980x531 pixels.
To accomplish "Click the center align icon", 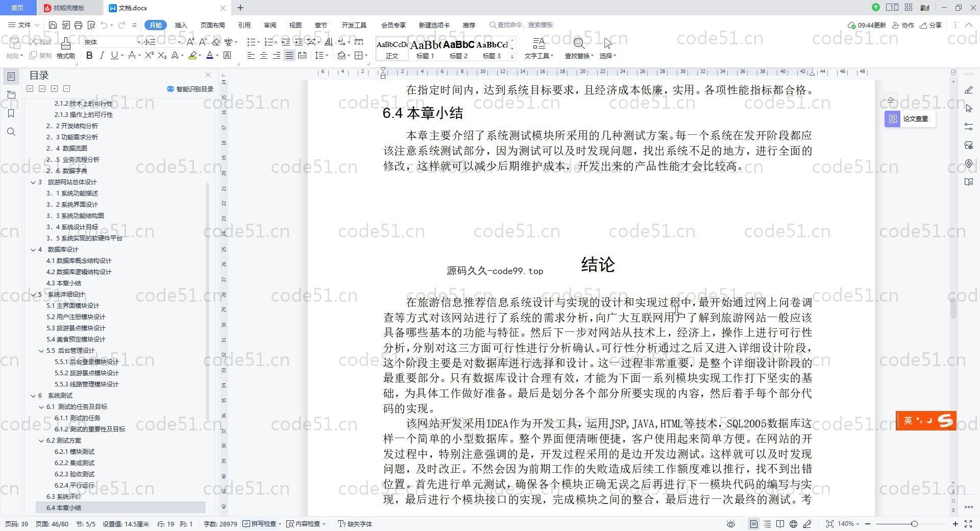I will pos(264,55).
